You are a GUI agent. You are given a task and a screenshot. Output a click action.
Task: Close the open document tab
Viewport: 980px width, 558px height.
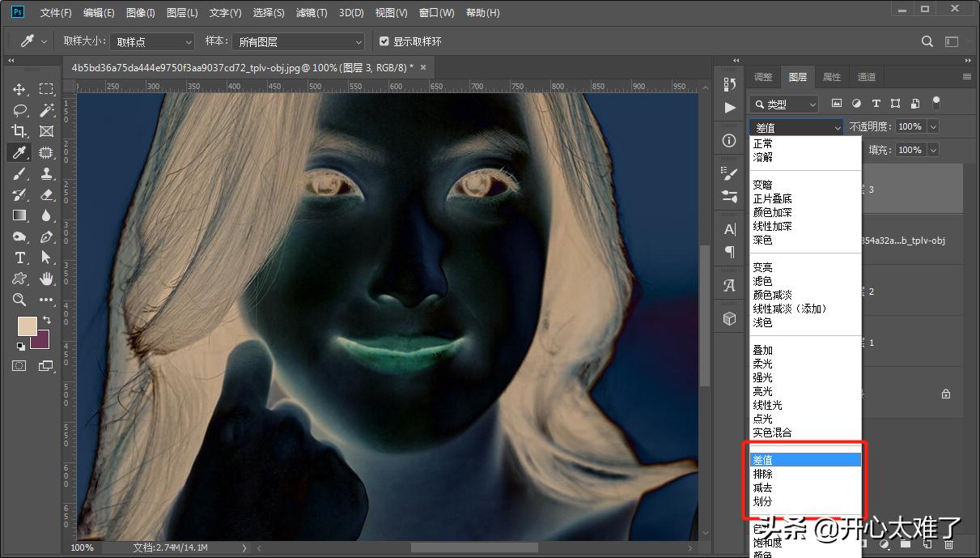point(422,66)
